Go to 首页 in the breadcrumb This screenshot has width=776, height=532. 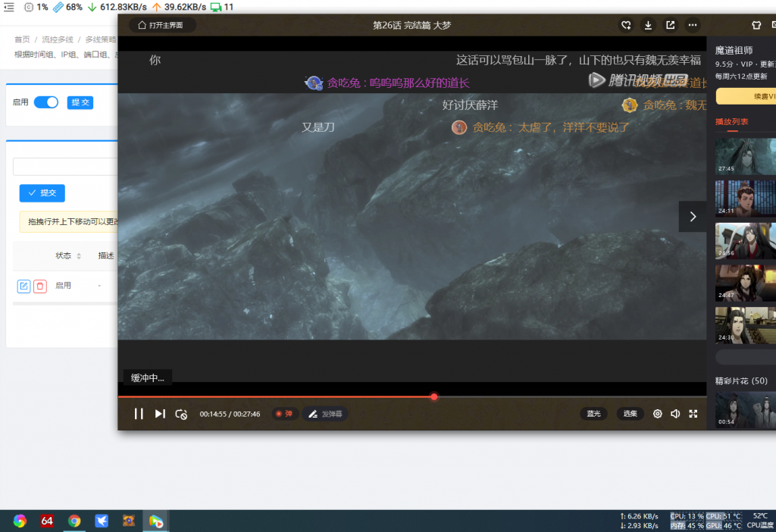coord(22,39)
